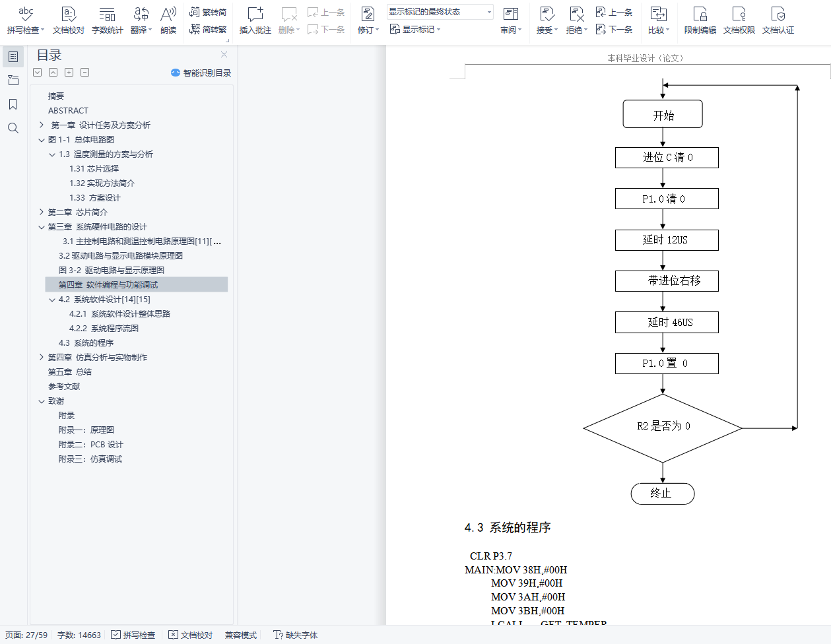
Task: Jump to 4.3 系统的程序 in outline
Action: (86, 342)
